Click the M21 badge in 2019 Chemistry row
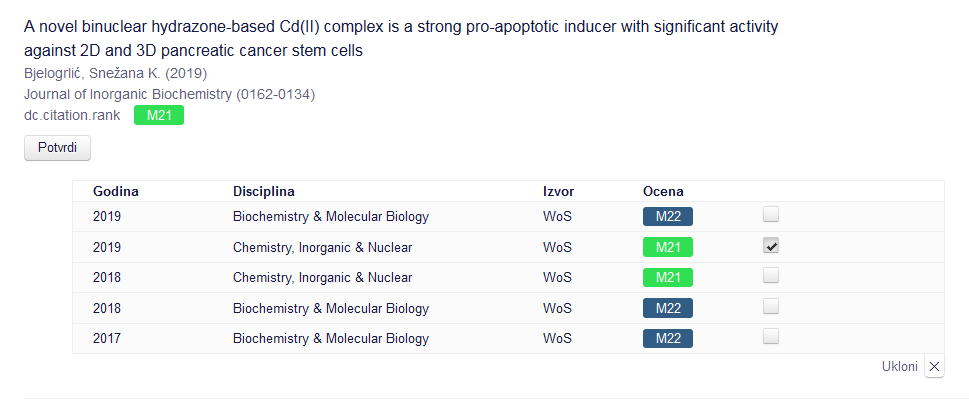The width and height of the screenshot is (969, 400). [x=668, y=247]
